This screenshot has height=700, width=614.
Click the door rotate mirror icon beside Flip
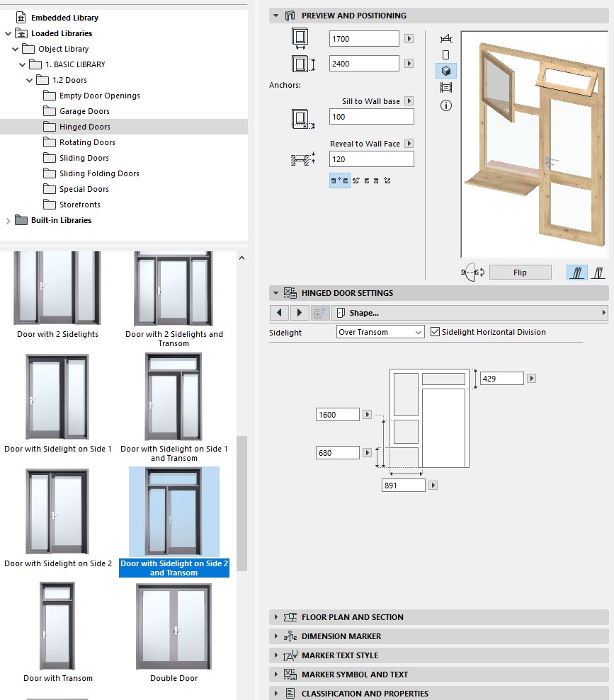pyautogui.click(x=473, y=272)
